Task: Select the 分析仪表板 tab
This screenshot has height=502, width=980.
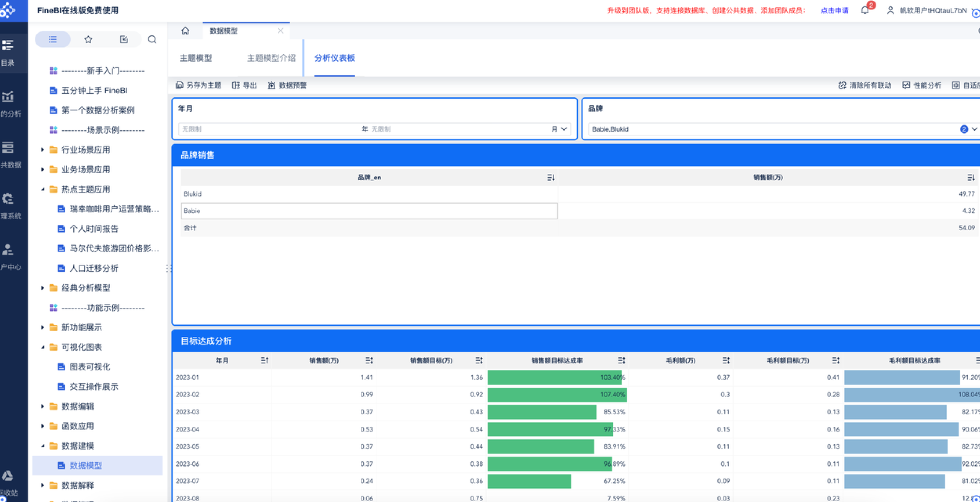Action: click(x=335, y=58)
